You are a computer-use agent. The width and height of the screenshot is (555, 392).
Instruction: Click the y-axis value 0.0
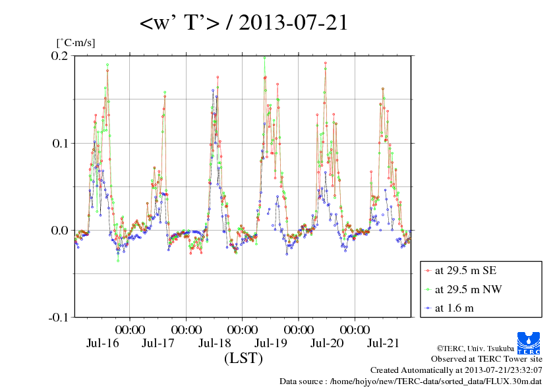pos(59,231)
